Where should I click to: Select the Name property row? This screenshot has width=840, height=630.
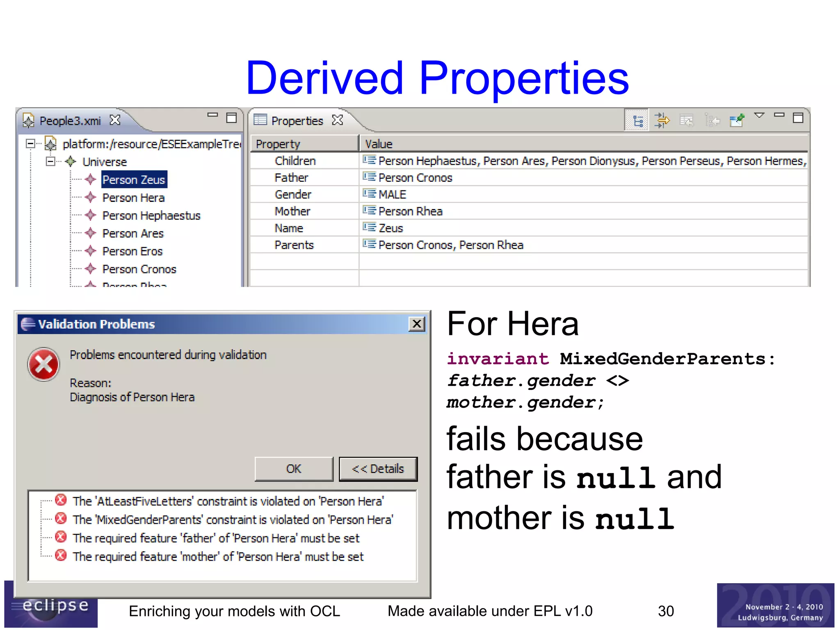529,228
